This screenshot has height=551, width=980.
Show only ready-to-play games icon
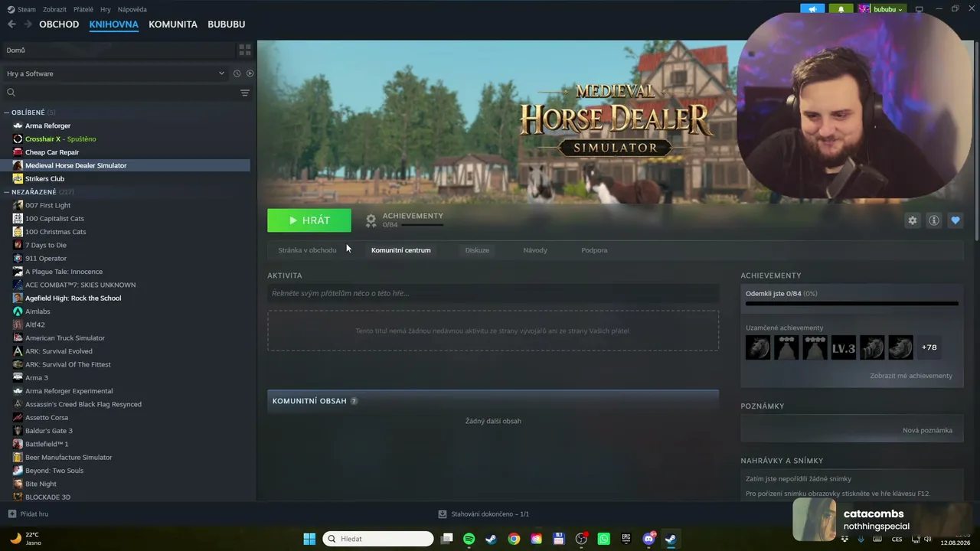pyautogui.click(x=250, y=73)
